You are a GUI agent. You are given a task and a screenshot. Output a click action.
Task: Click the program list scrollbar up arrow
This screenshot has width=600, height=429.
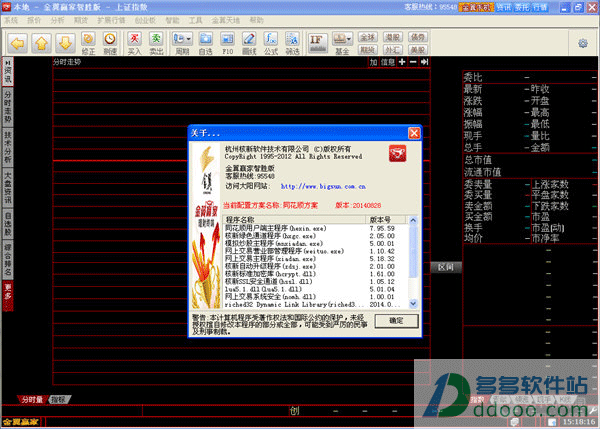413,220
